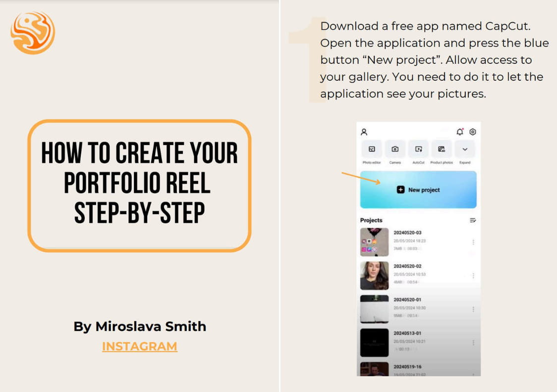The width and height of the screenshot is (557, 392).
Task: Open options menu for project 20240520-02
Action: pos(473,276)
